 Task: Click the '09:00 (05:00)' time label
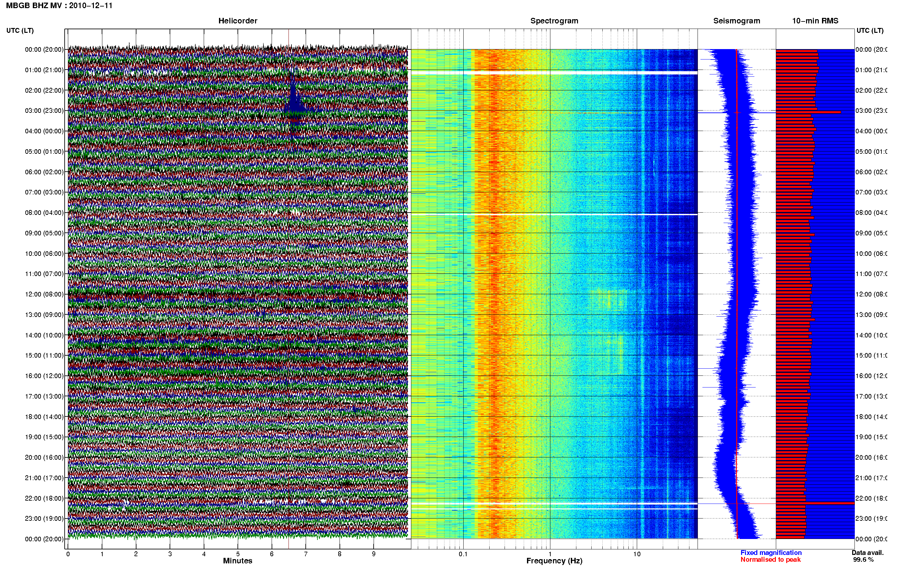(x=44, y=233)
